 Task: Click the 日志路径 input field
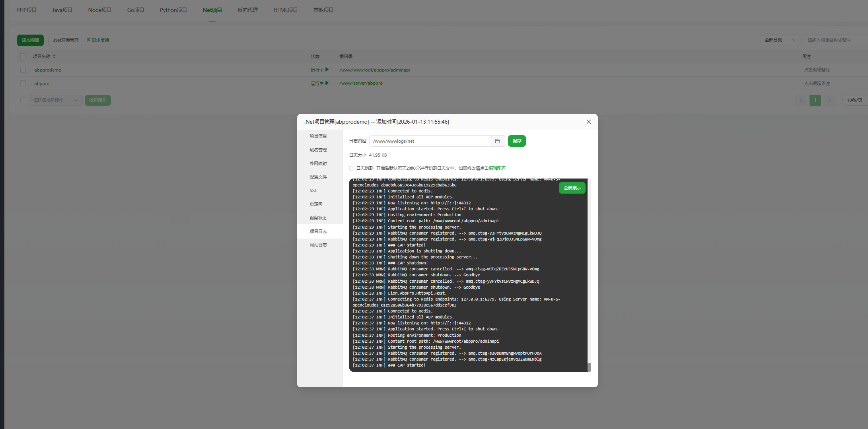click(x=430, y=141)
